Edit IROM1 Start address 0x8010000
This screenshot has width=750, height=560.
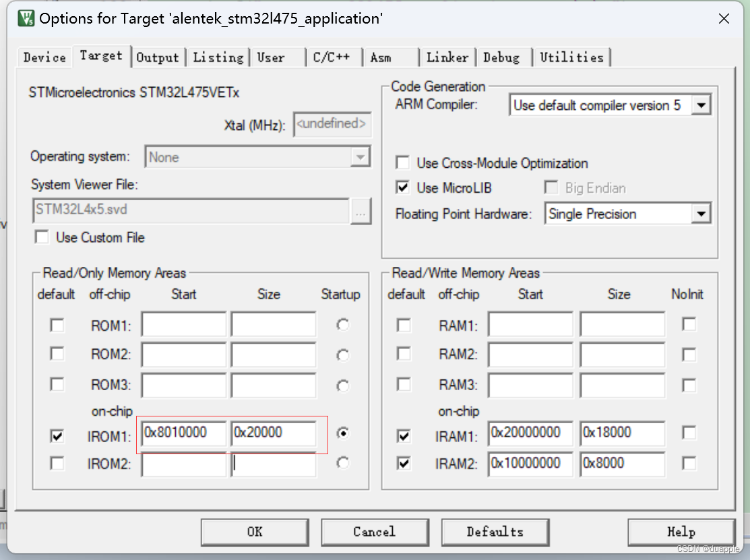coord(184,433)
